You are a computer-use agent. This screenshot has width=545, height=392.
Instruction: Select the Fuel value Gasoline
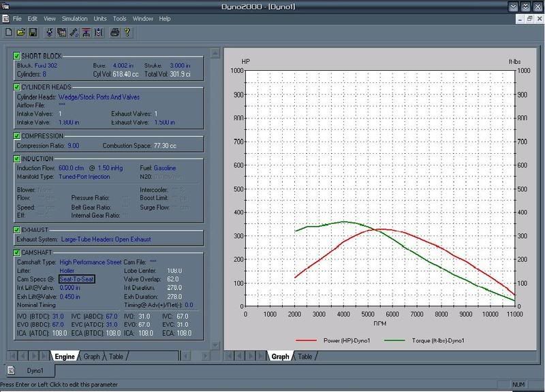click(x=165, y=168)
